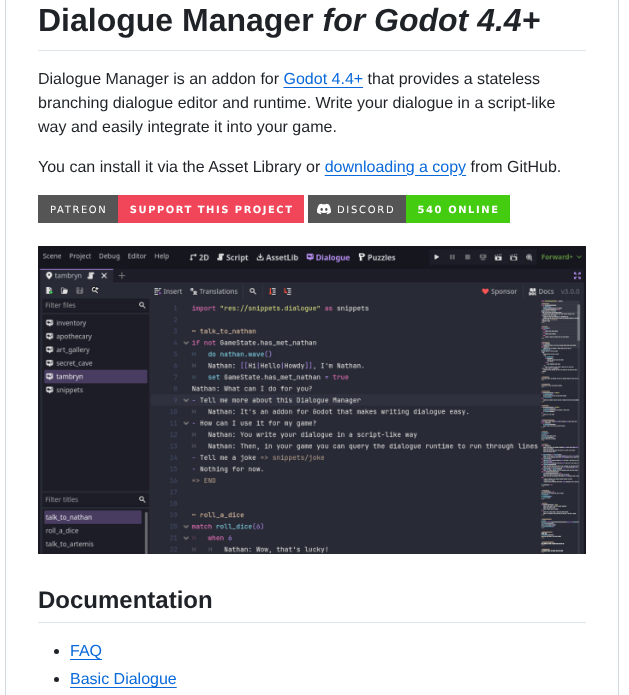Open the Project menu in Godot screenshot
This screenshot has height=695, width=629.
80,256
